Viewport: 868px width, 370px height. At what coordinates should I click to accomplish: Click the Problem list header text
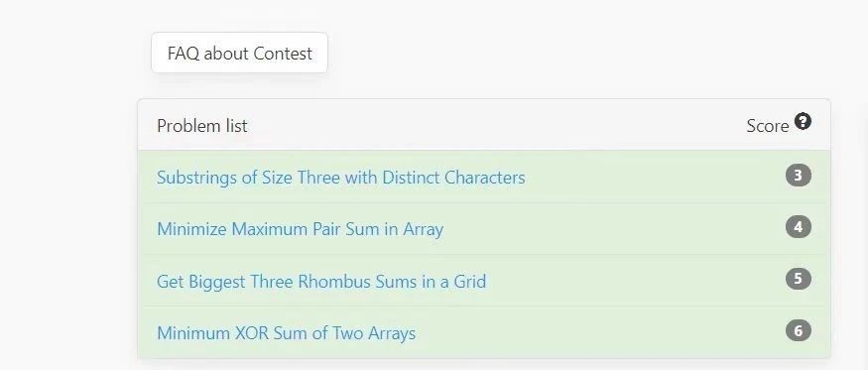pyautogui.click(x=202, y=126)
